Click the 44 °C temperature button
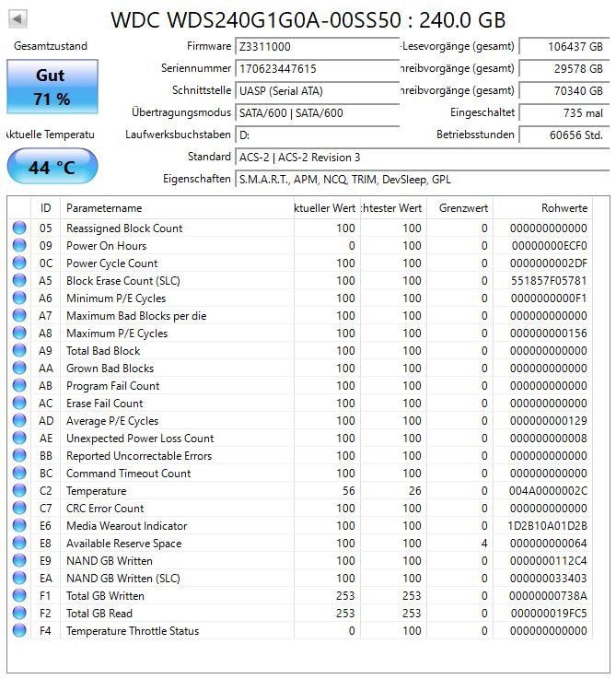The width and height of the screenshot is (616, 679). 52,166
